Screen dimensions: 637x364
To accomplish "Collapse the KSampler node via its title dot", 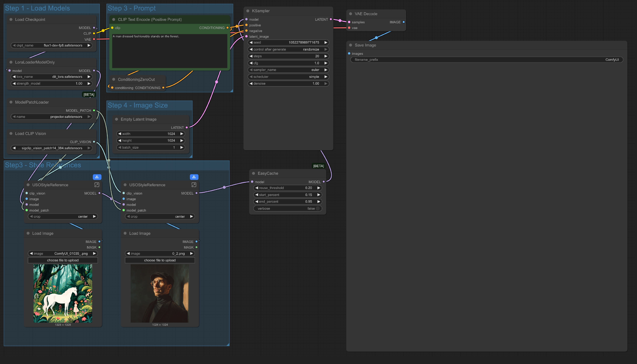I will pyautogui.click(x=248, y=11).
